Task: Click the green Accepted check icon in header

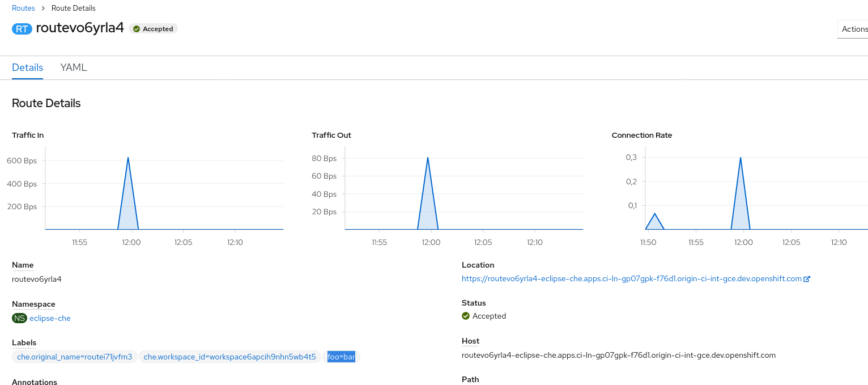Action: [x=137, y=29]
